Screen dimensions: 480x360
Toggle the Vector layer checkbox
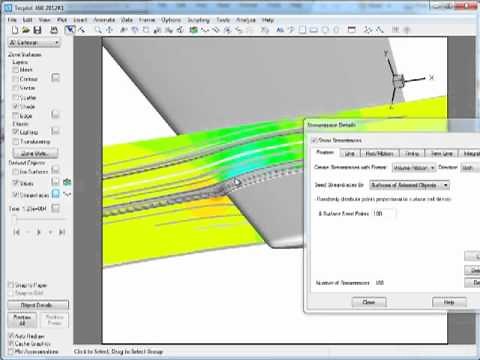15,88
